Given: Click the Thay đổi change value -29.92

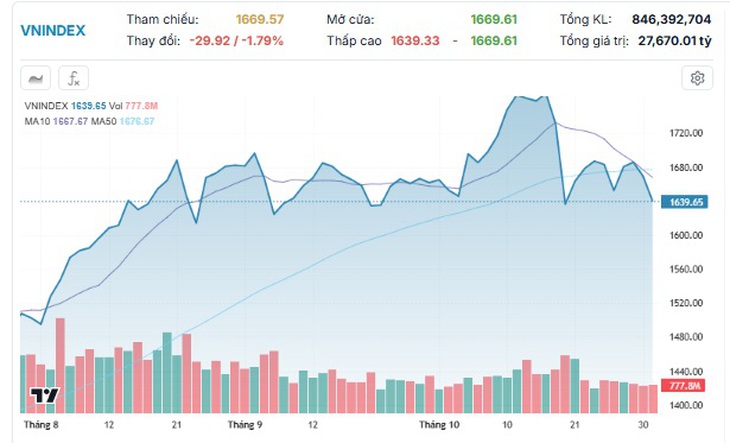Looking at the screenshot, I should tap(210, 41).
